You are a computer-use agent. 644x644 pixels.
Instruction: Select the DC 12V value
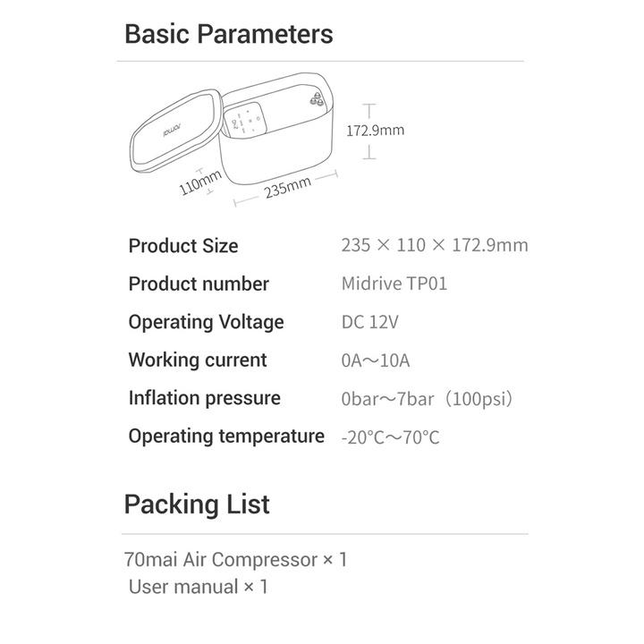[369, 322]
